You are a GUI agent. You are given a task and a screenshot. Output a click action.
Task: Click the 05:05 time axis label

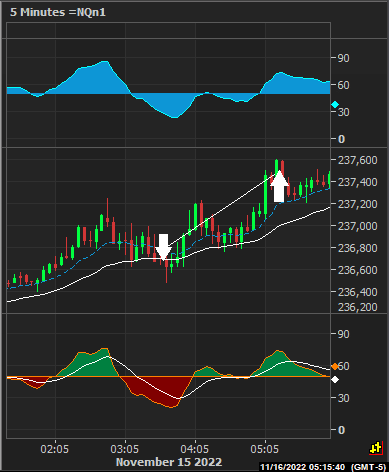click(x=264, y=449)
